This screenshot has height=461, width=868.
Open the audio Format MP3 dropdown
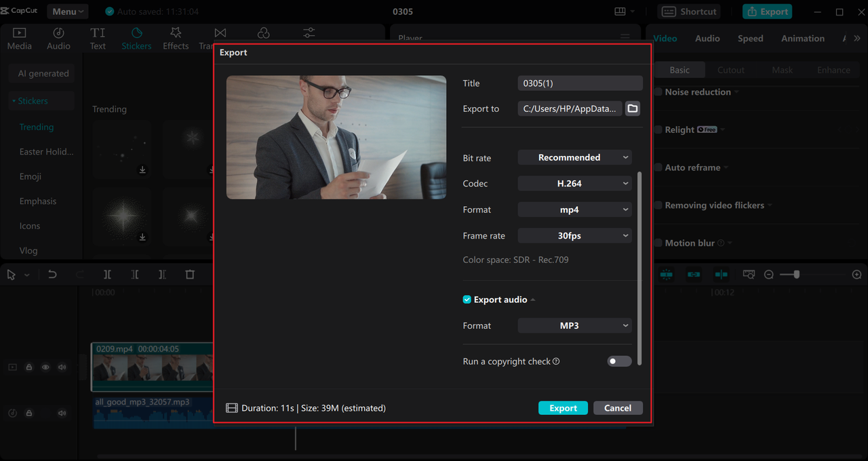[574, 325]
